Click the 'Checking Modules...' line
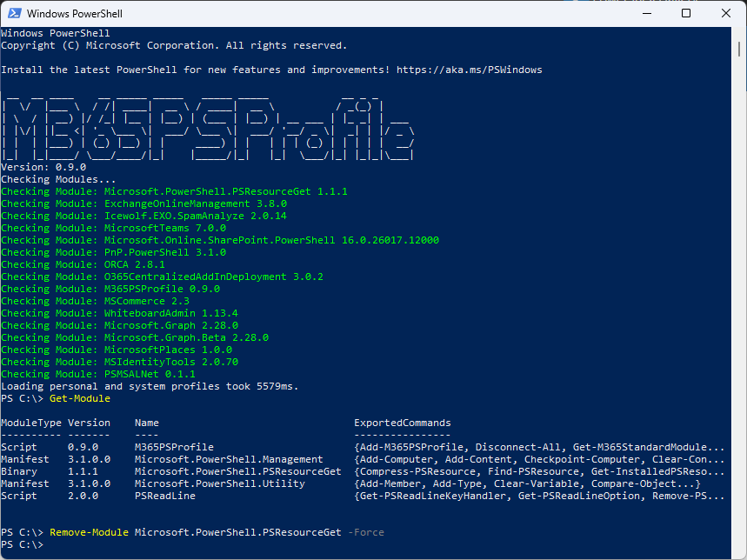Screen dimensions: 747x560 58,179
